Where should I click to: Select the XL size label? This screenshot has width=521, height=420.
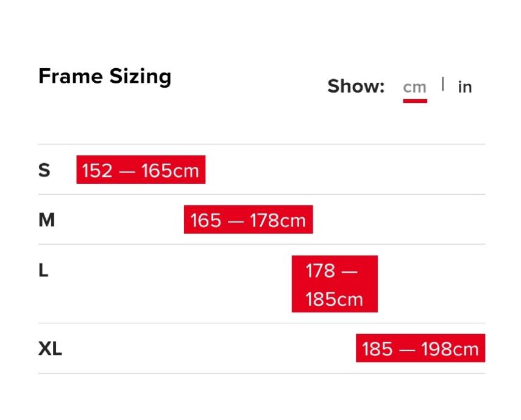50,349
